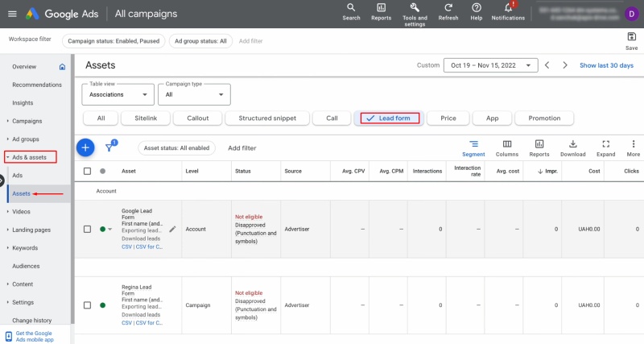Open More options menu
Image resolution: width=644 pixels, height=344 pixels.
(634, 148)
